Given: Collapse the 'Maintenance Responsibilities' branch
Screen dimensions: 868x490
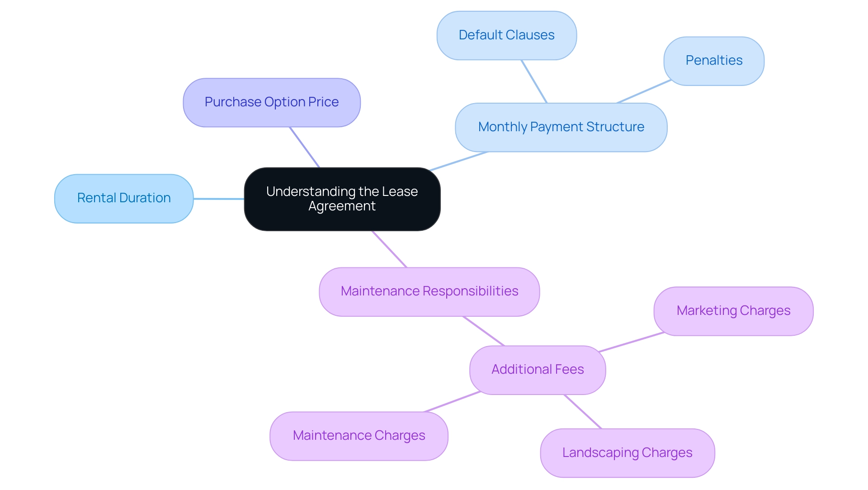Looking at the screenshot, I should [x=428, y=290].
